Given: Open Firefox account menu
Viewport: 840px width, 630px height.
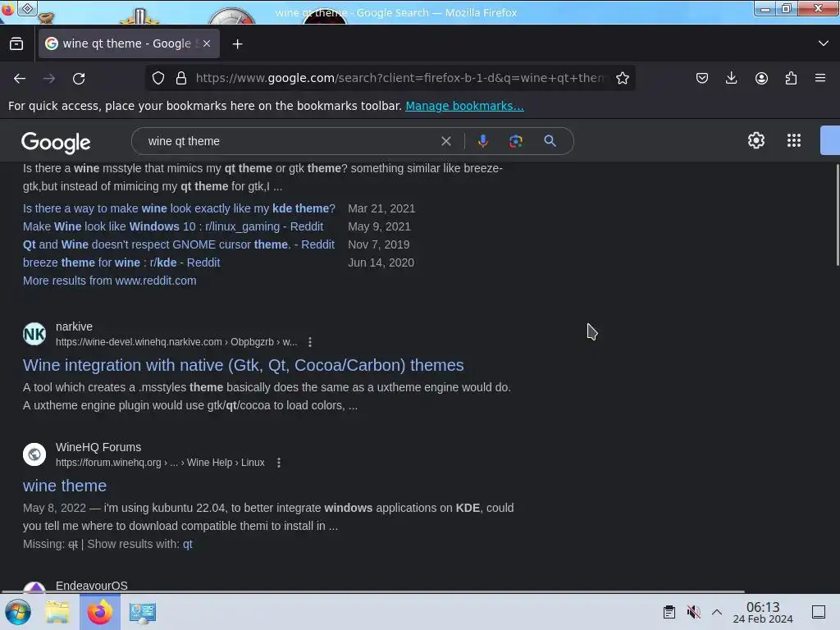Looking at the screenshot, I should tap(761, 78).
